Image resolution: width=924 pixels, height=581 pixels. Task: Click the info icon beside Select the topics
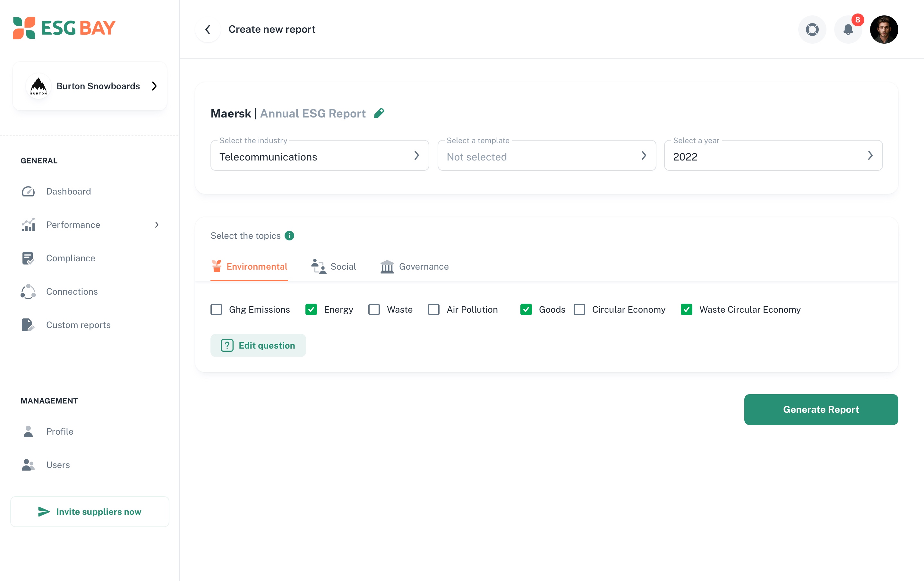click(x=289, y=235)
